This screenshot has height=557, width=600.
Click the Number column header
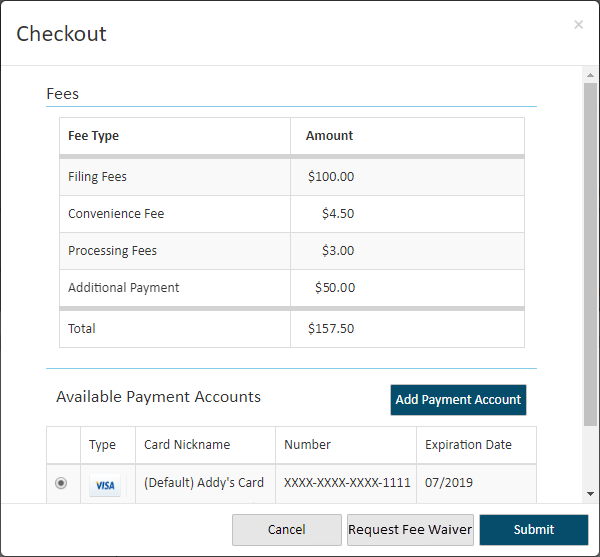[x=307, y=445]
